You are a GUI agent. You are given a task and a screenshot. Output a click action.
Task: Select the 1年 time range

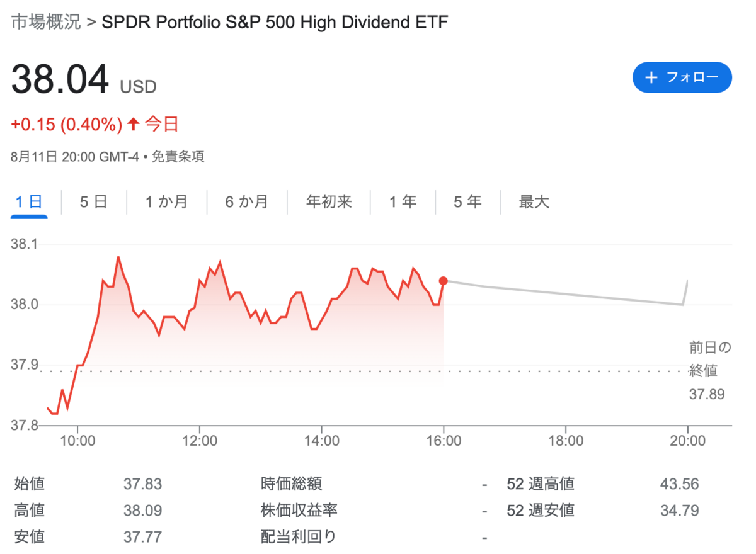point(403,201)
